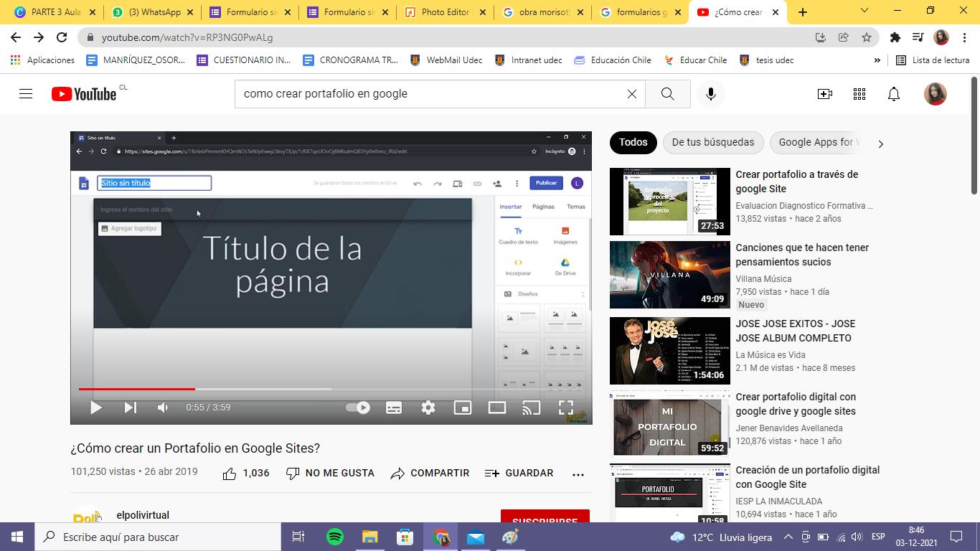The height and width of the screenshot is (551, 980).
Task: Seek on the video progress bar
Action: point(331,389)
